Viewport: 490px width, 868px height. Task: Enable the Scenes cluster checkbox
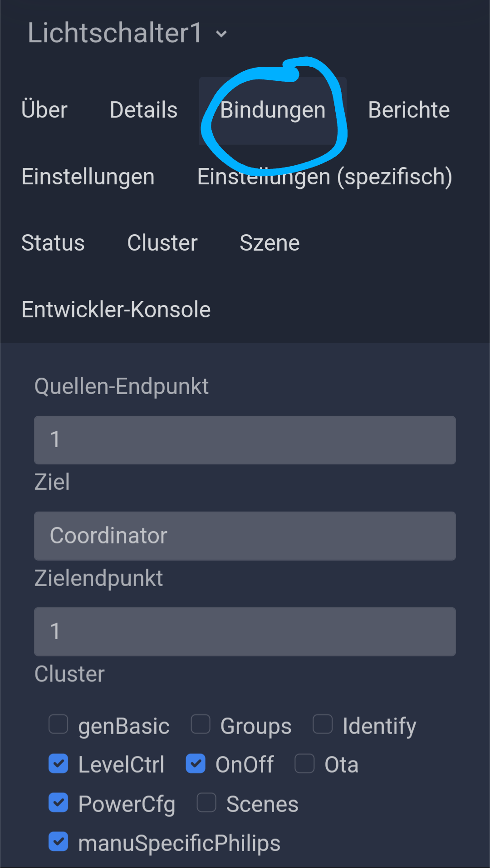pos(206,803)
